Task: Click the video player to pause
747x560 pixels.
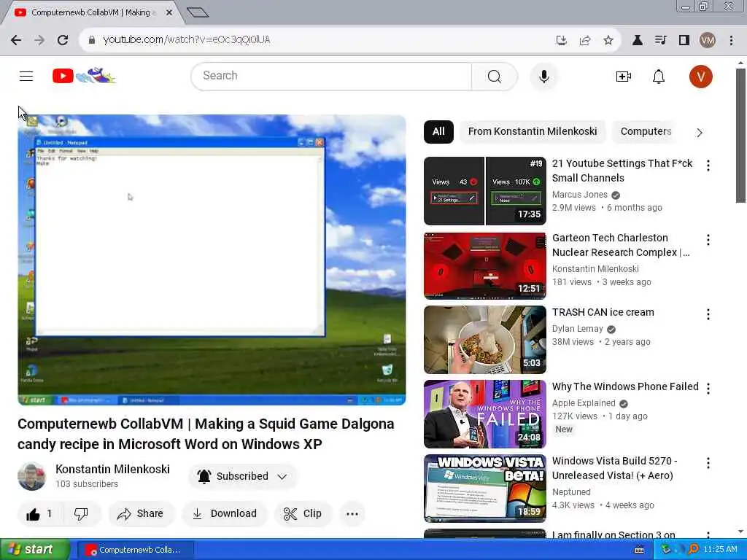Action: (212, 260)
